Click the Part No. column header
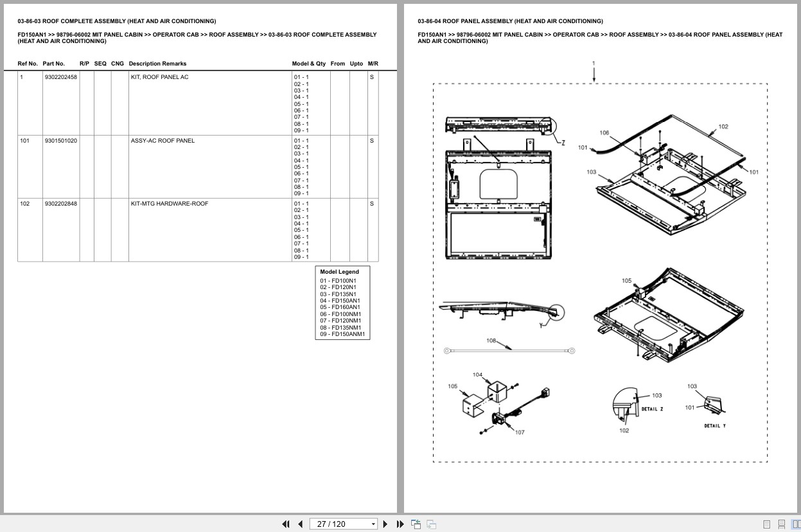801x532 pixels. click(x=54, y=64)
